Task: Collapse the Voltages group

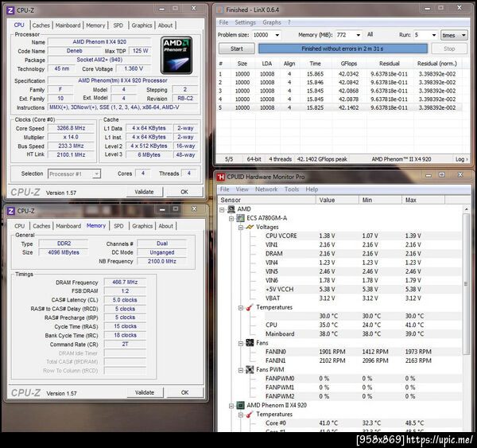Action: point(241,228)
